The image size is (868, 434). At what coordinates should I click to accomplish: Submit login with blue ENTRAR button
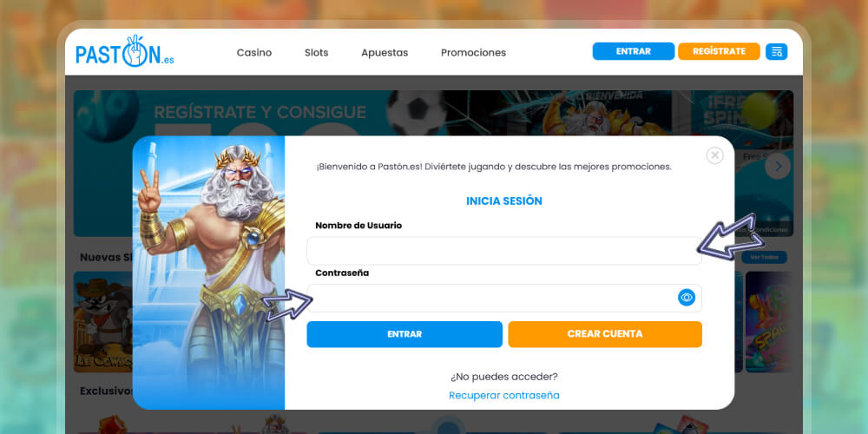(404, 334)
